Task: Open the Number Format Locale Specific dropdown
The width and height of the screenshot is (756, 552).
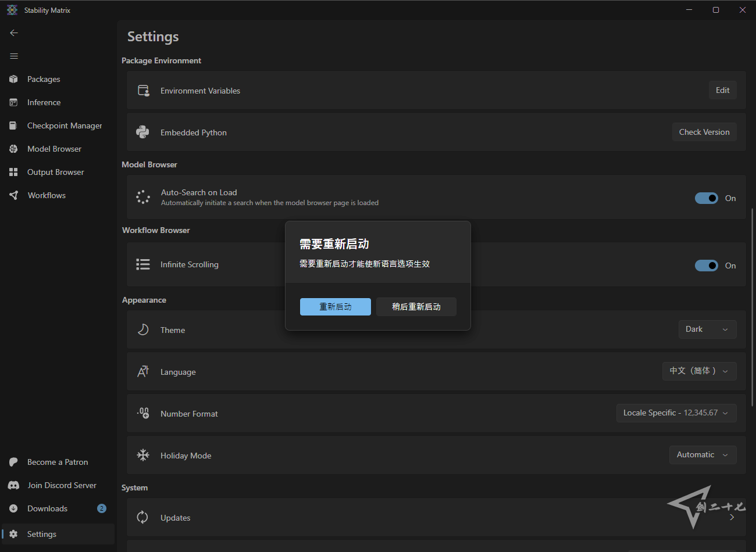Action: click(x=676, y=413)
